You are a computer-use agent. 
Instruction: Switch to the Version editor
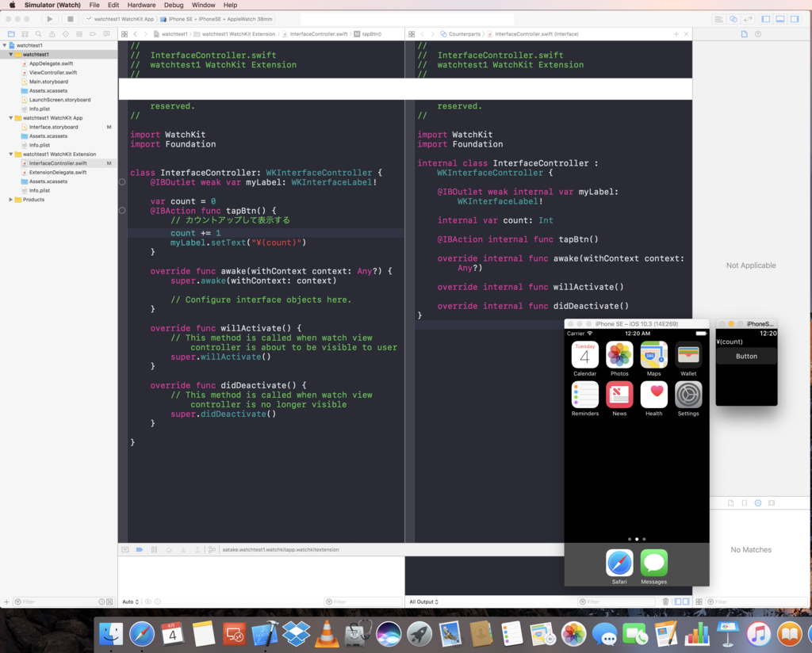(748, 19)
